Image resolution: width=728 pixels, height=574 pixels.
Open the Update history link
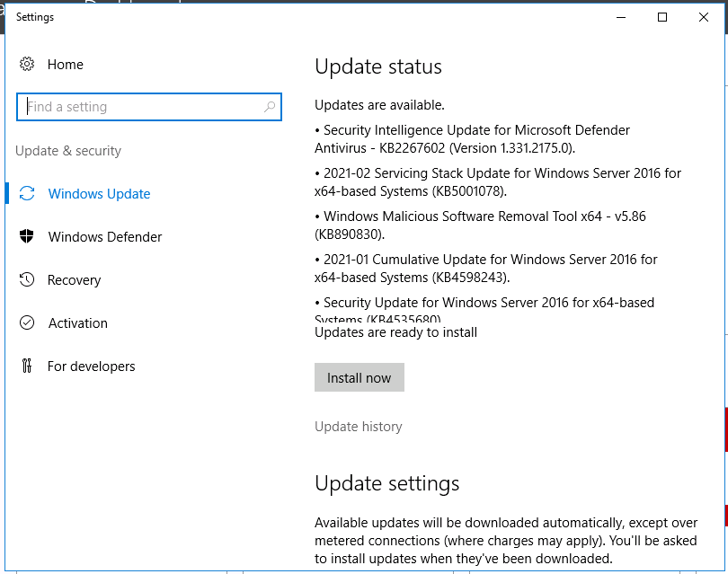tap(359, 427)
